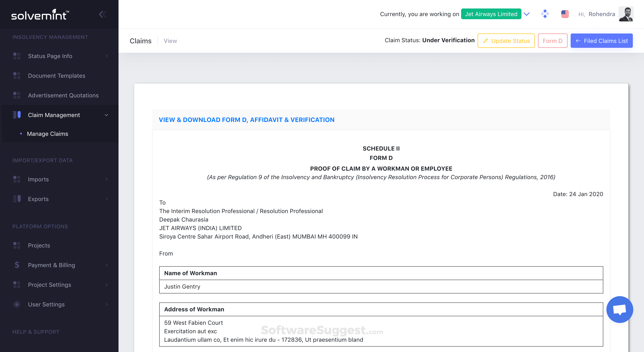
Task: Click the User Settings gear icon
Action: point(17,304)
